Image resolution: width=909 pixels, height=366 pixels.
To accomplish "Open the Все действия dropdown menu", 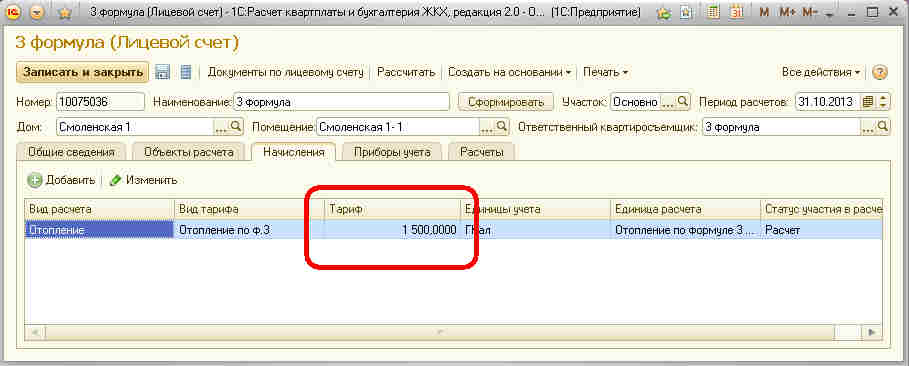I will tap(821, 73).
